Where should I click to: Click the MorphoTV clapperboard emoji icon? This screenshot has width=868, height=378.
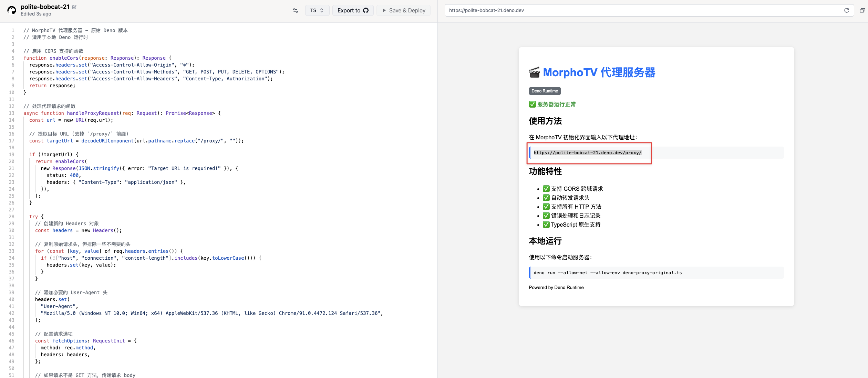click(535, 72)
